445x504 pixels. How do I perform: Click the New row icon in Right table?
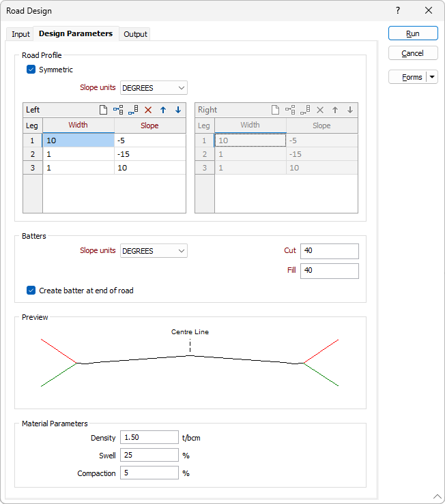(x=275, y=110)
